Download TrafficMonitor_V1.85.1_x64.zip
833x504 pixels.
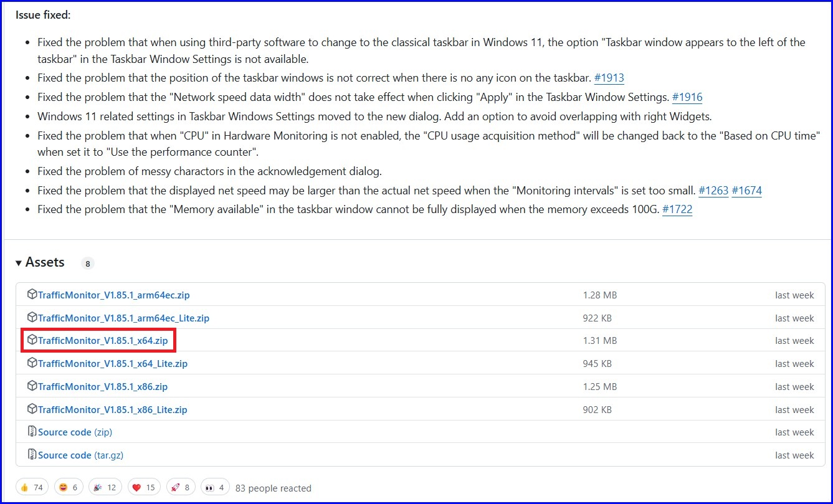(103, 341)
